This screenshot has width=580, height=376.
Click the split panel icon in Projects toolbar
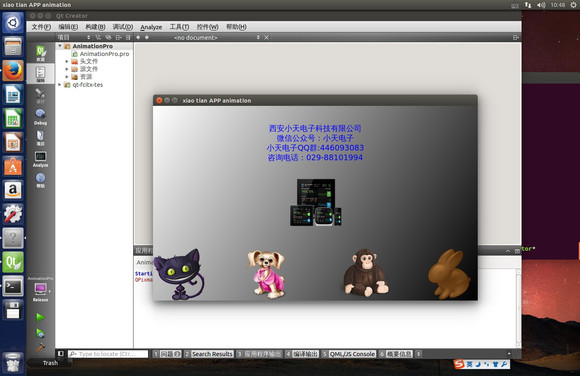[x=118, y=37]
